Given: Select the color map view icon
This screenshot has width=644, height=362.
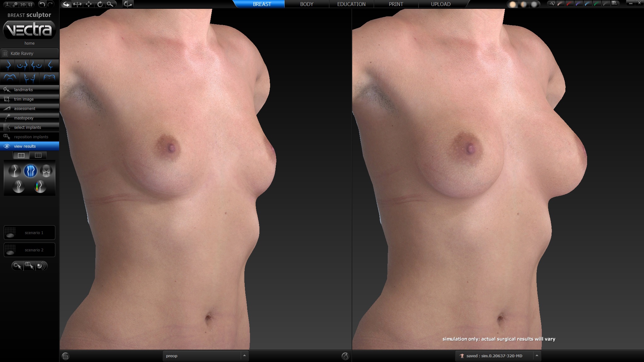Looking at the screenshot, I should [40, 187].
